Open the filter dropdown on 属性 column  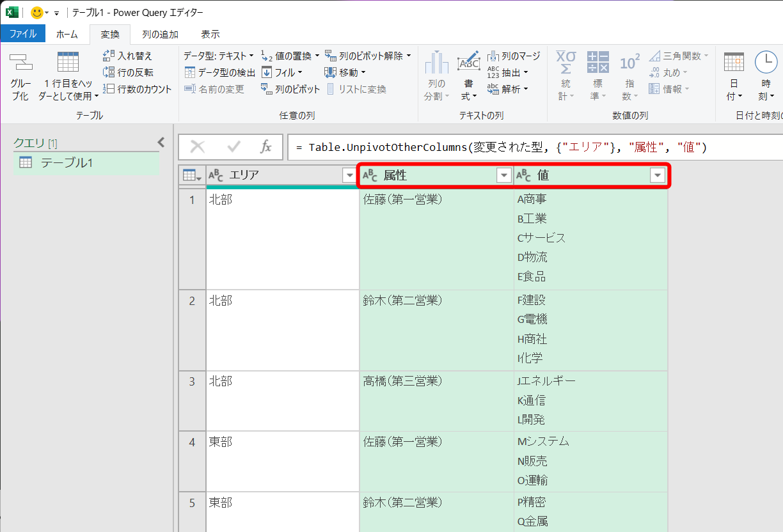tap(504, 175)
